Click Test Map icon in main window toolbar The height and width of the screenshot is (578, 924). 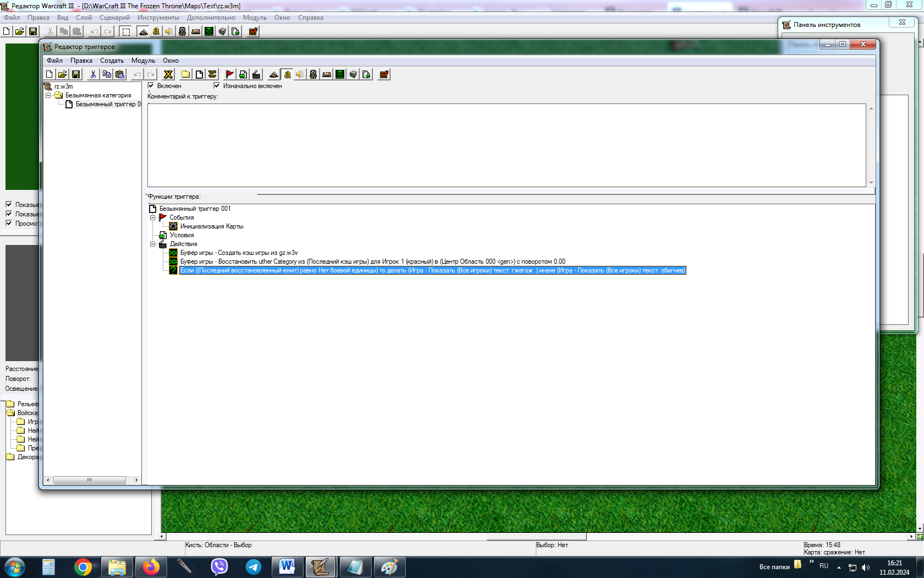(x=253, y=31)
